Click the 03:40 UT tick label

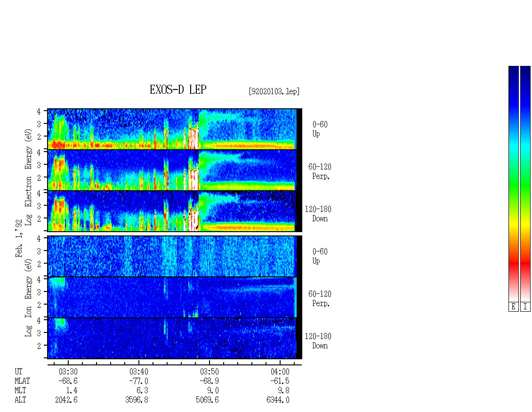pos(139,372)
